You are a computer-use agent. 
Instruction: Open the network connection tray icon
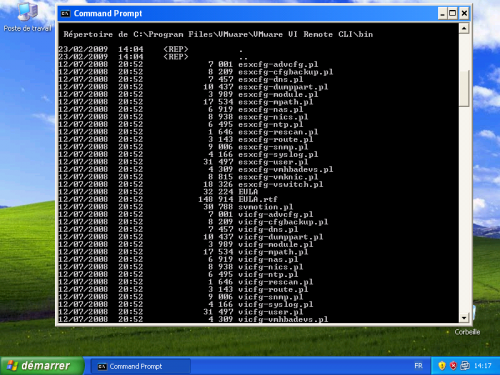(x=465, y=366)
